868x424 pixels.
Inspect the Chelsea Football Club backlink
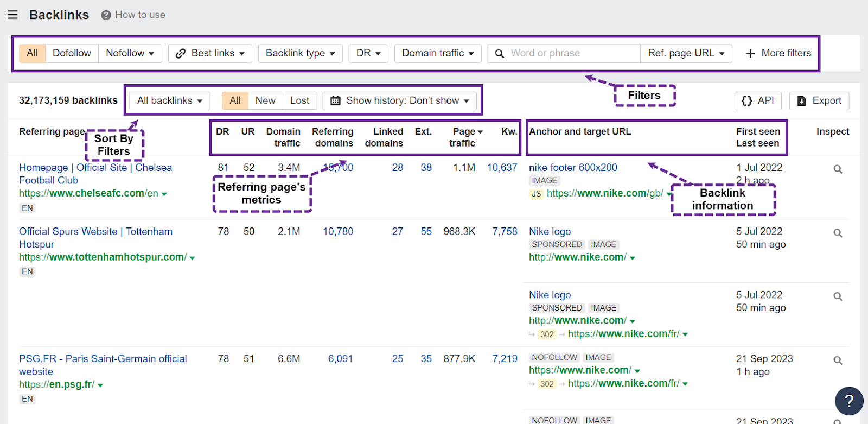[838, 169]
